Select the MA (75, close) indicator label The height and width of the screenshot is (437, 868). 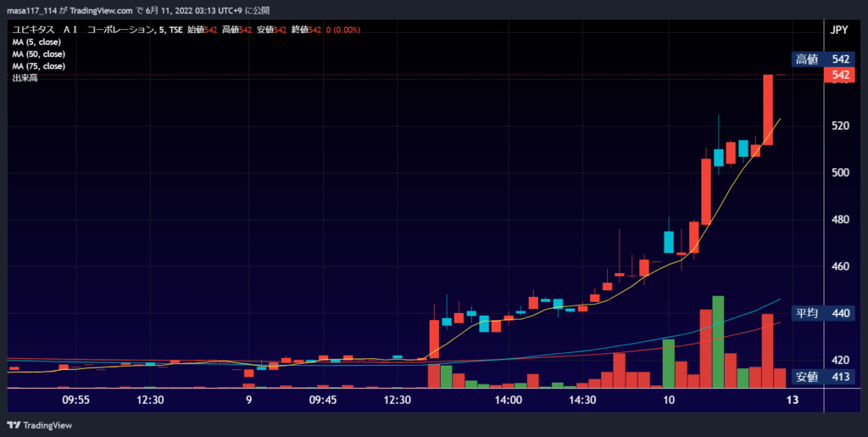coord(39,66)
